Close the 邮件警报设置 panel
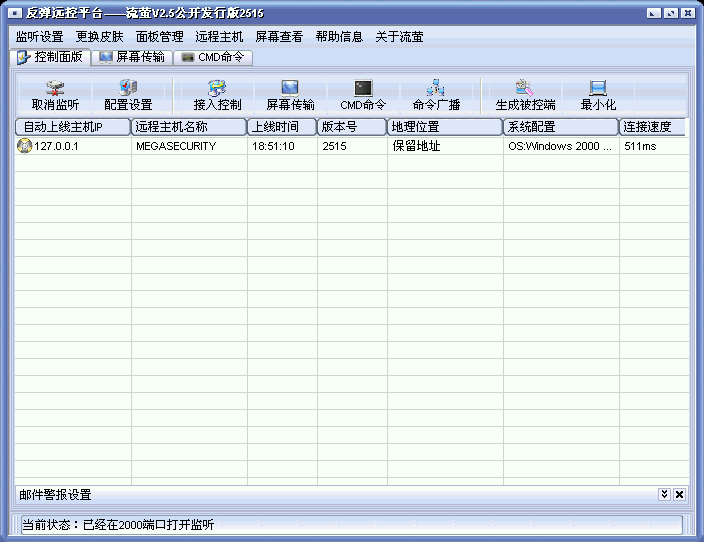The width and height of the screenshot is (704, 542). click(x=679, y=495)
